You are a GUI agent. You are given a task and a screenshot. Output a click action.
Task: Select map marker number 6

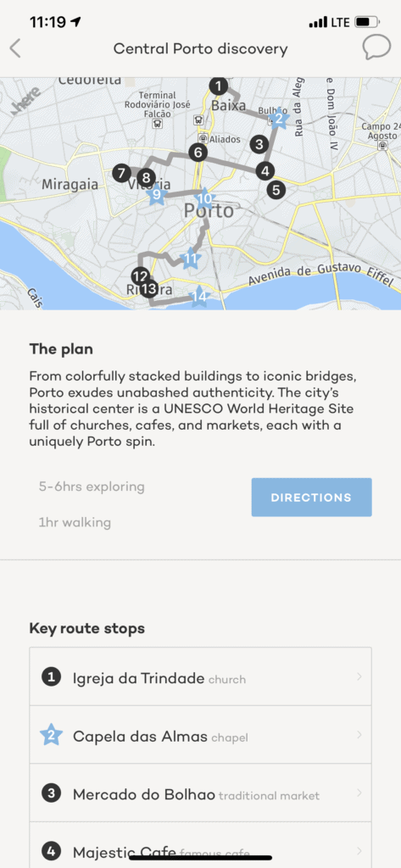(x=198, y=153)
